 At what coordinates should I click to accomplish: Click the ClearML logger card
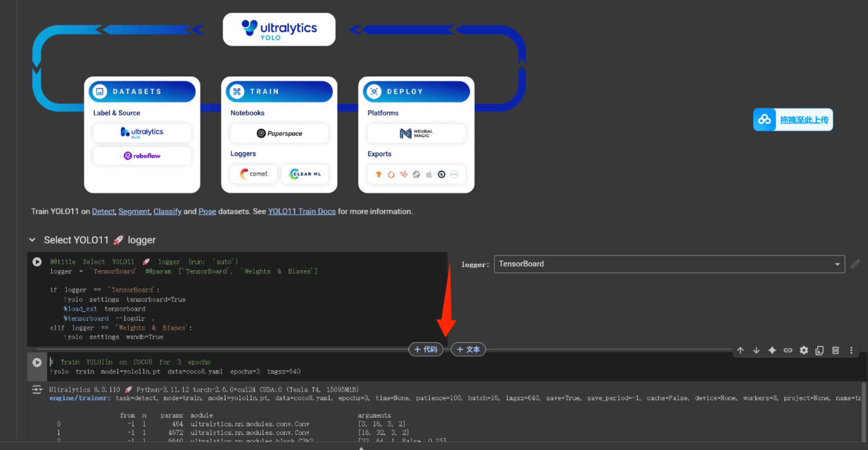pyautogui.click(x=305, y=174)
